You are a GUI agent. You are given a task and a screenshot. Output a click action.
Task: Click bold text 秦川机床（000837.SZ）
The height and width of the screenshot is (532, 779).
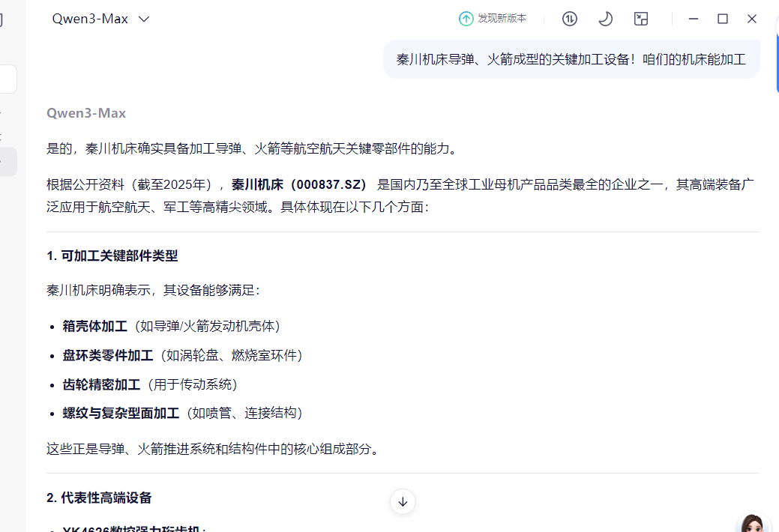click(298, 185)
